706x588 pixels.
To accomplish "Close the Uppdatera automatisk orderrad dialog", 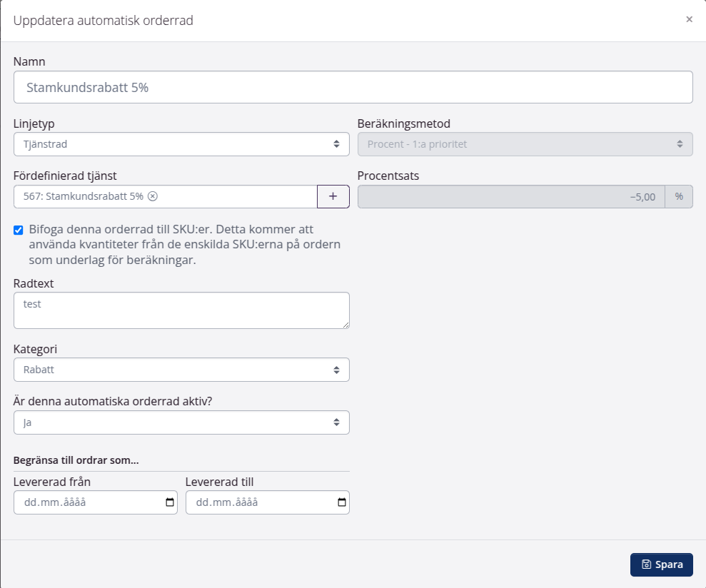I will click(x=689, y=20).
